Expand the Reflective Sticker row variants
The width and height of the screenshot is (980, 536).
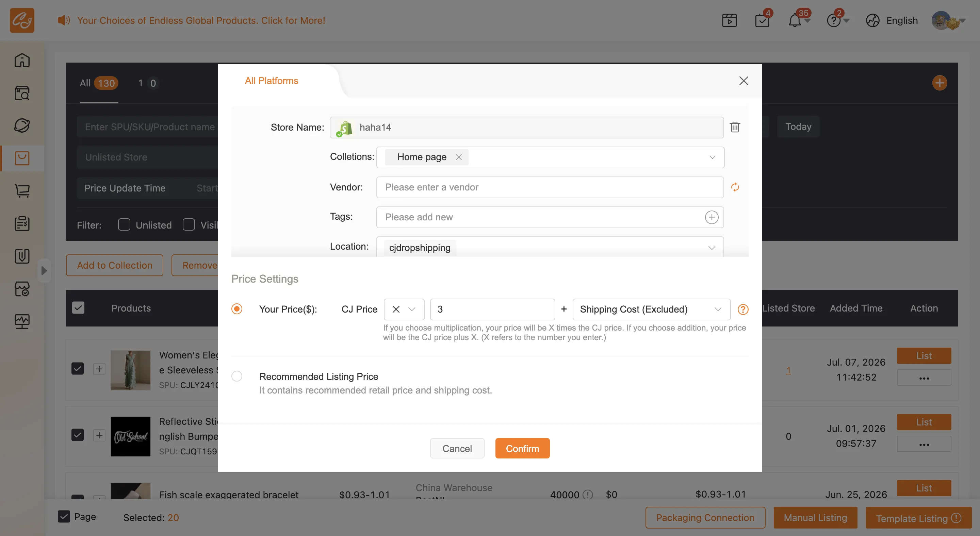(99, 435)
